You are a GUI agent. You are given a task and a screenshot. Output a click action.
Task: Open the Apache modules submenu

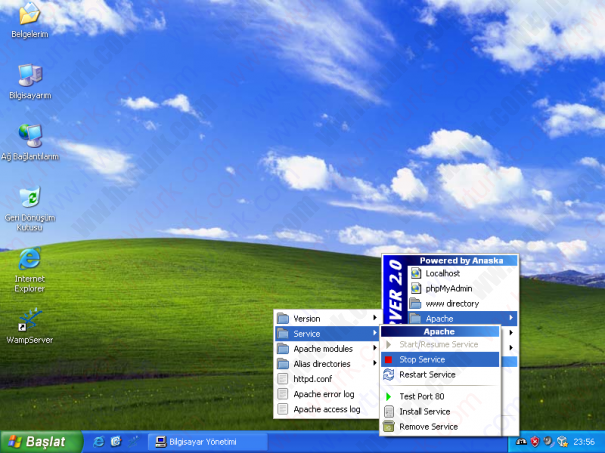(327, 348)
